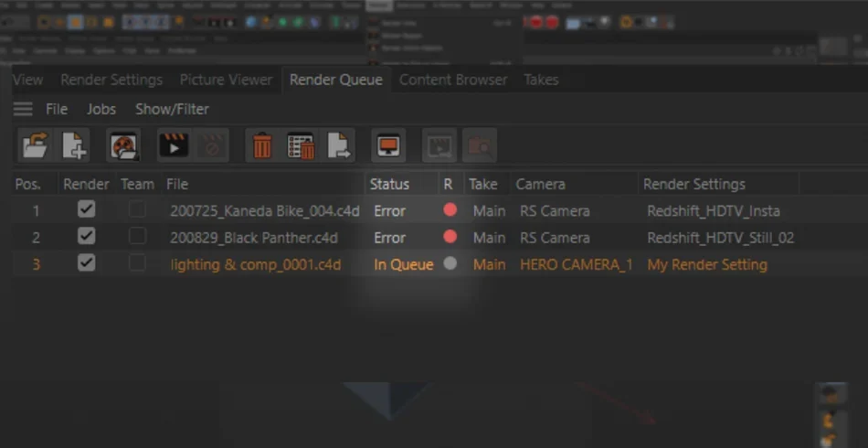This screenshot has height=448, width=868.
Task: Sort by the File column header
Action: pos(177,185)
